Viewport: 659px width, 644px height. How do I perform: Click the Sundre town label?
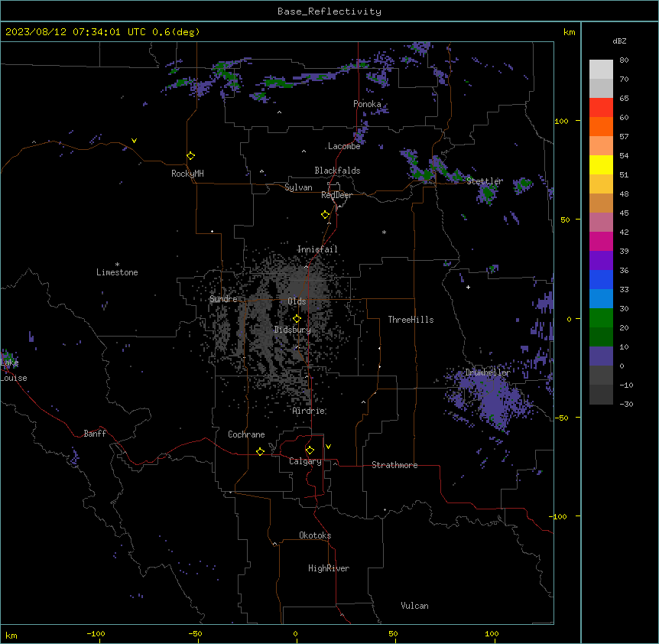(x=223, y=299)
